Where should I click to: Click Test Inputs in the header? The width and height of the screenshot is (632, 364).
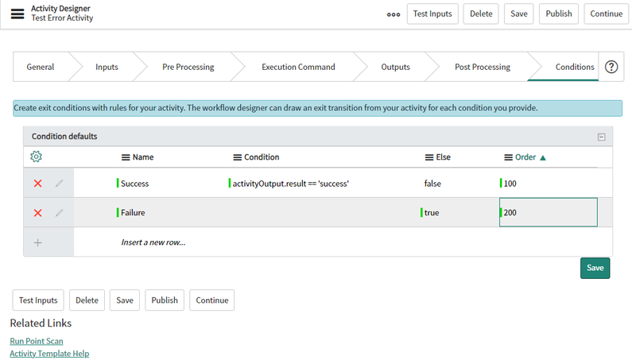pyautogui.click(x=432, y=14)
